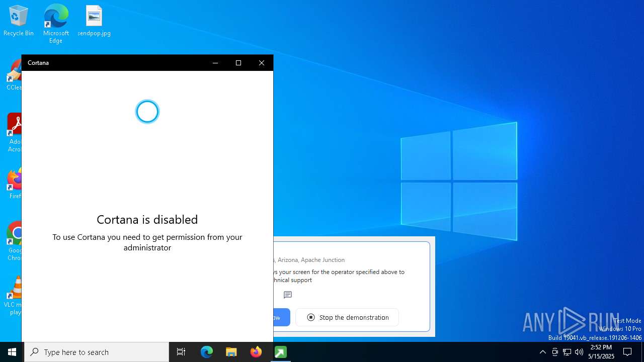Open the clock showing 2:52 PM
The image size is (644, 362).
click(601, 352)
